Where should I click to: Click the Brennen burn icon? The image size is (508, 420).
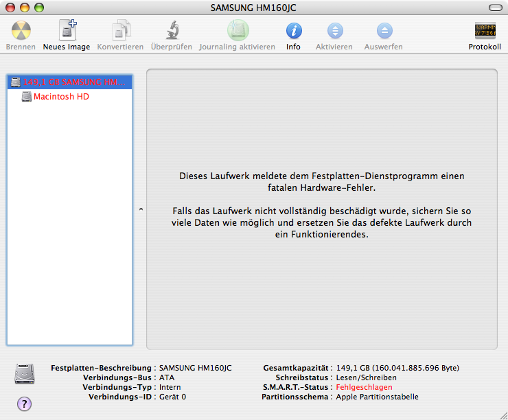(x=21, y=30)
